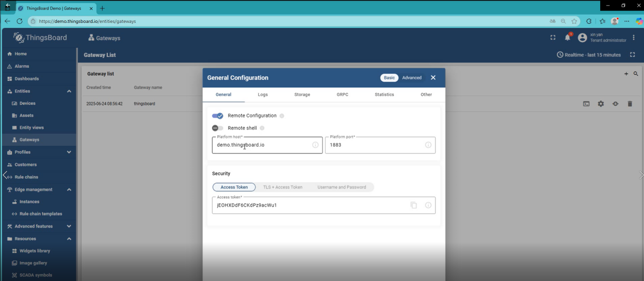Search the gateway list with magnifier icon

click(x=636, y=74)
